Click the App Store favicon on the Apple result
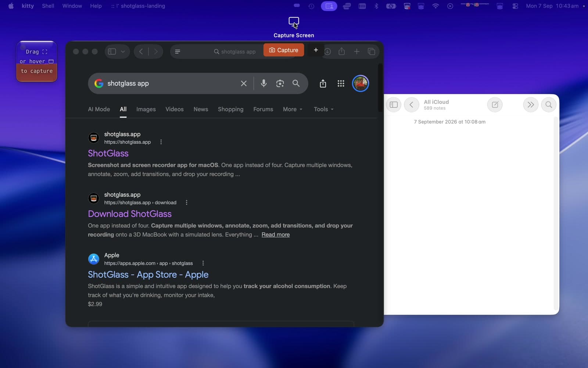Viewport: 588px width, 368px height. 94,259
